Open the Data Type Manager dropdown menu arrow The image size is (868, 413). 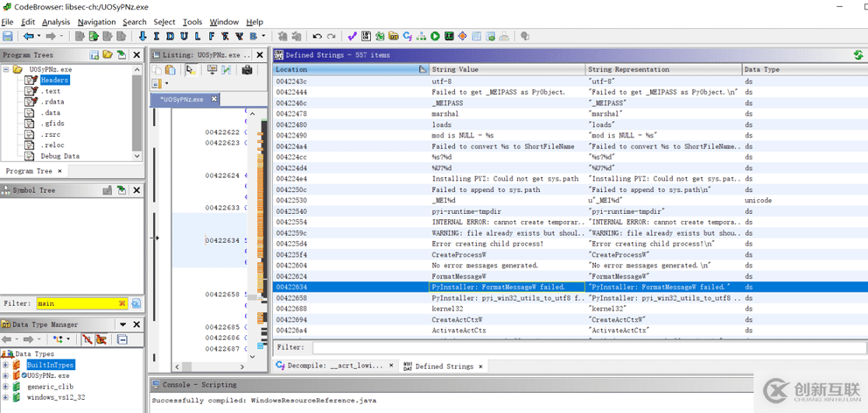tap(122, 324)
